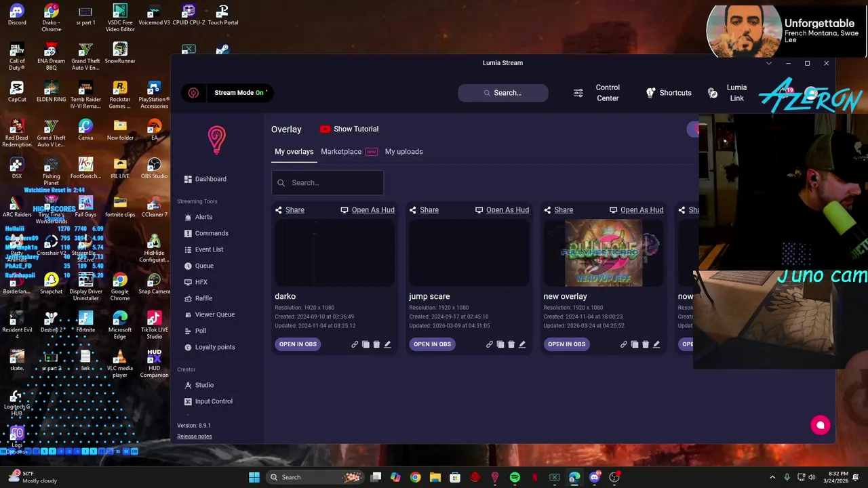Click the Show Tutorial button

pyautogui.click(x=349, y=129)
